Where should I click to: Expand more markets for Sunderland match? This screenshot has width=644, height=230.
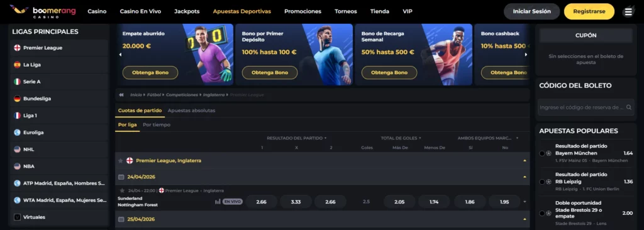525,202
